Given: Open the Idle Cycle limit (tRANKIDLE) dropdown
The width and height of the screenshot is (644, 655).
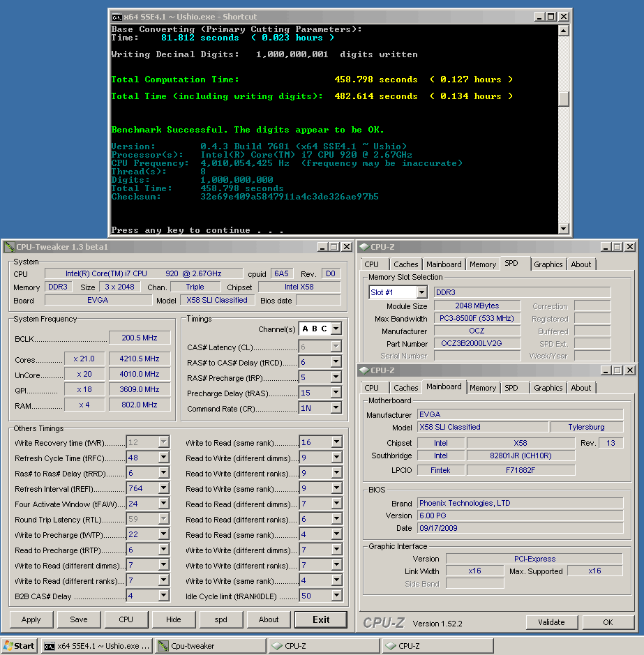Looking at the screenshot, I should coord(336,596).
